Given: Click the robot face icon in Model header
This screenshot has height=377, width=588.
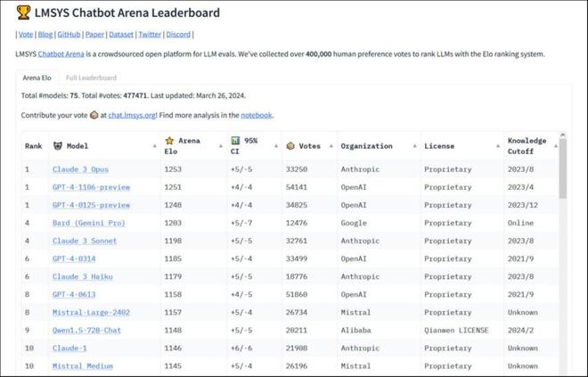Looking at the screenshot, I should pos(58,146).
